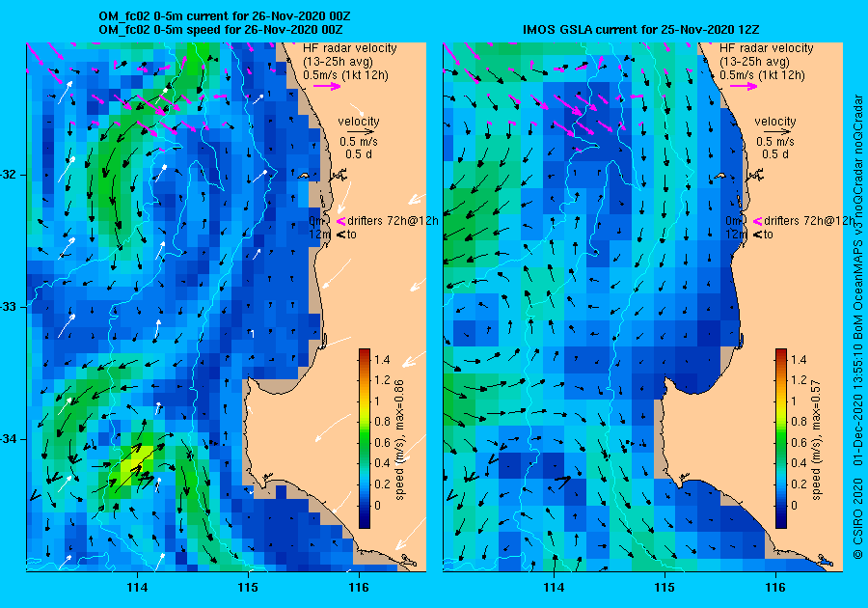
Task: Click '(13-25h avg)' text in IMOS GSLA panel
Action: [755, 62]
